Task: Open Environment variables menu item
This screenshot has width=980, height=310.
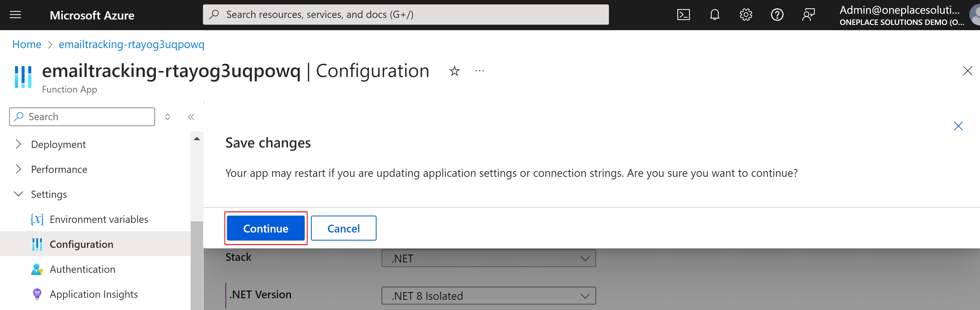Action: pyautogui.click(x=99, y=219)
